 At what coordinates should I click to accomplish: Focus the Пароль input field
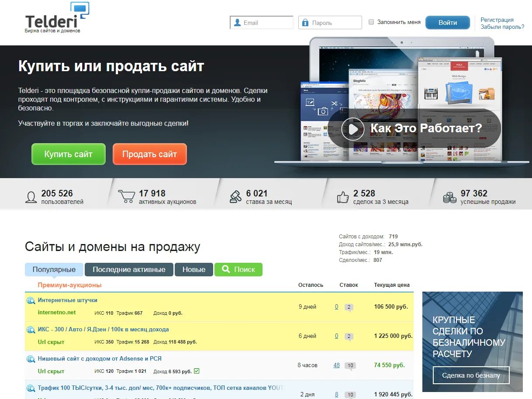point(330,23)
